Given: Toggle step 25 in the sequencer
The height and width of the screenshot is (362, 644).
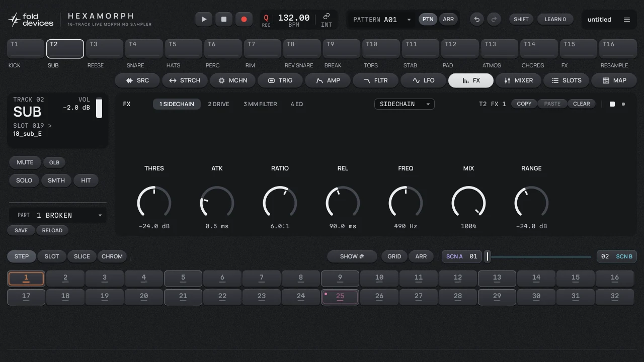Looking at the screenshot, I should pos(340,297).
